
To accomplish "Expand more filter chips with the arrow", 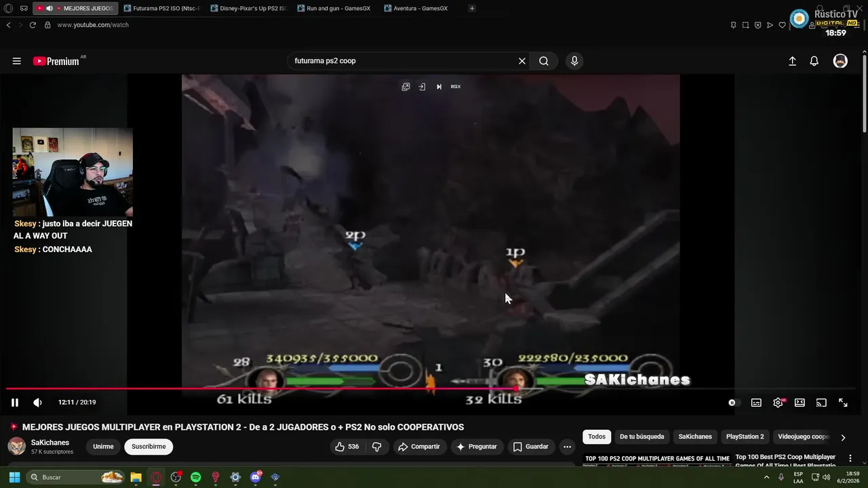I will 843,438.
